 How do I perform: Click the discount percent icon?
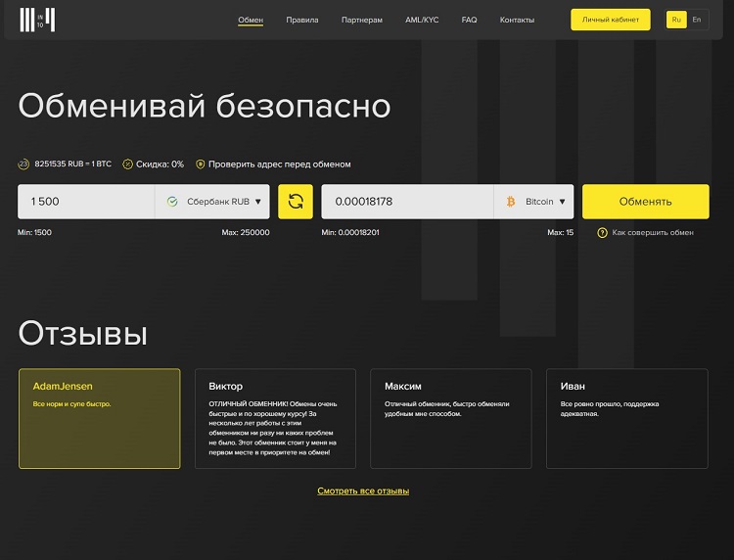point(127,164)
